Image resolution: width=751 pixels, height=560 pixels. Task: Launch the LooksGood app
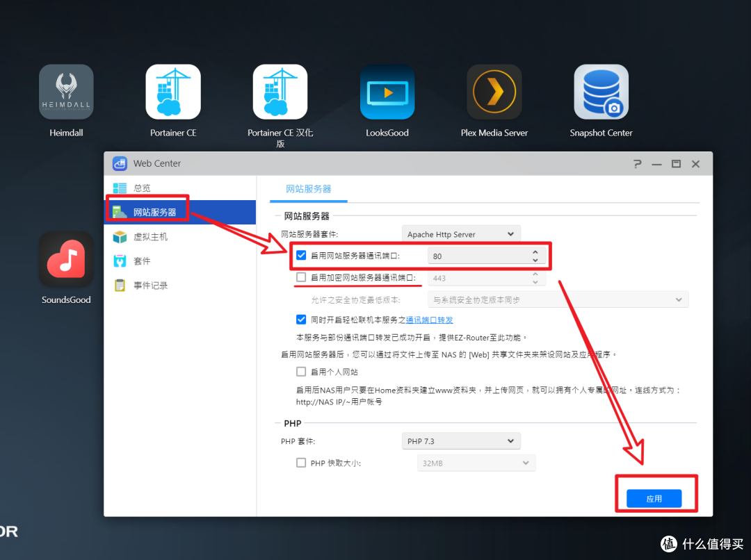(x=387, y=92)
